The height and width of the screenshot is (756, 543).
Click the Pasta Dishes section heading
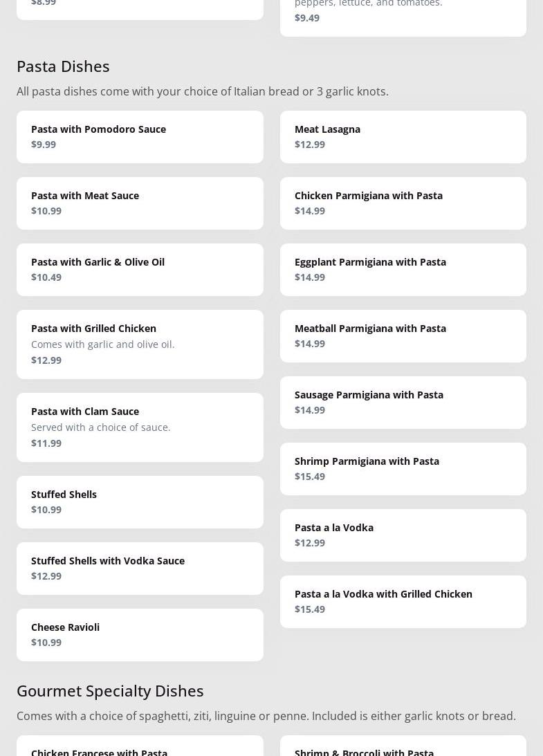click(63, 66)
